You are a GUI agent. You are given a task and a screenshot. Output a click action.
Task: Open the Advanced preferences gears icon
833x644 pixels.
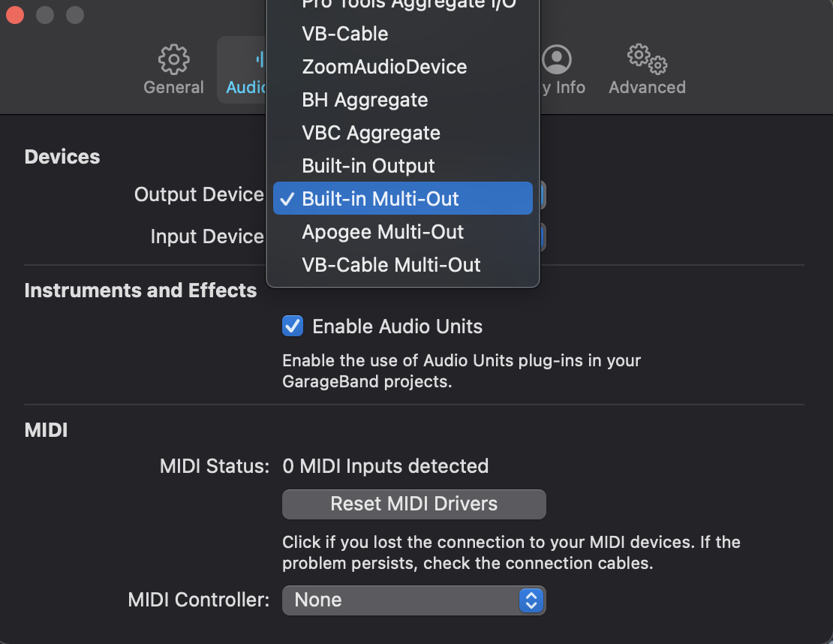(647, 59)
